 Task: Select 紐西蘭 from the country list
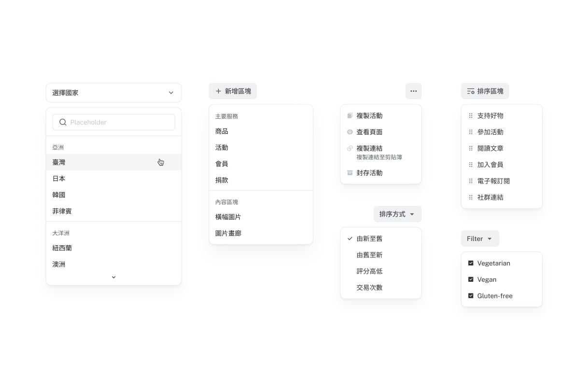(x=114, y=248)
